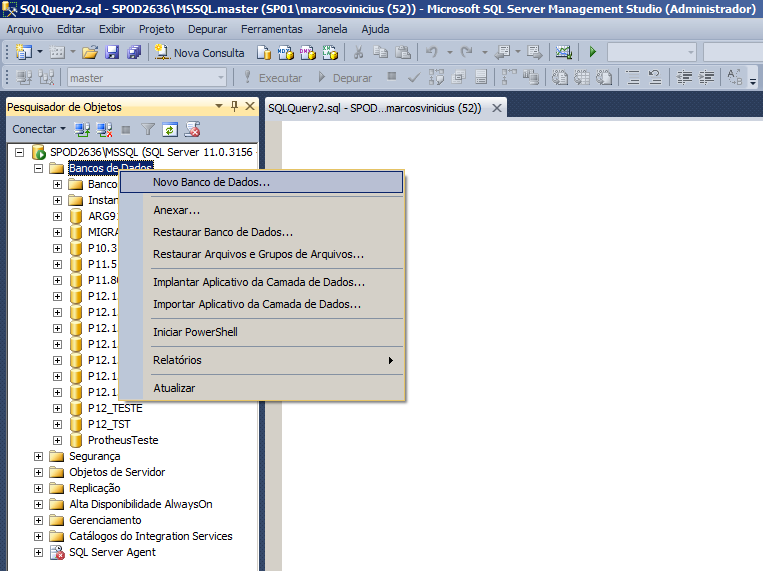Screen dimensions: 763x571
Task: Click the Cancel Executing Query stop icon
Action: tap(392, 76)
